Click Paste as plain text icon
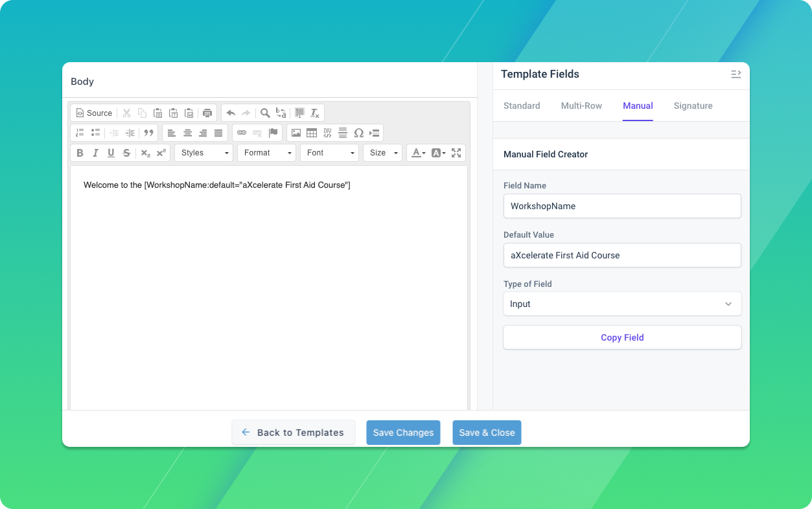This screenshot has height=509, width=812. click(x=174, y=113)
